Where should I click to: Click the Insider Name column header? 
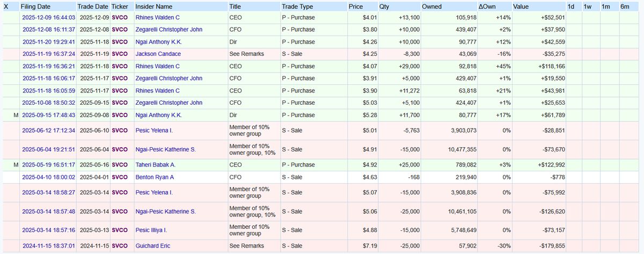point(153,7)
